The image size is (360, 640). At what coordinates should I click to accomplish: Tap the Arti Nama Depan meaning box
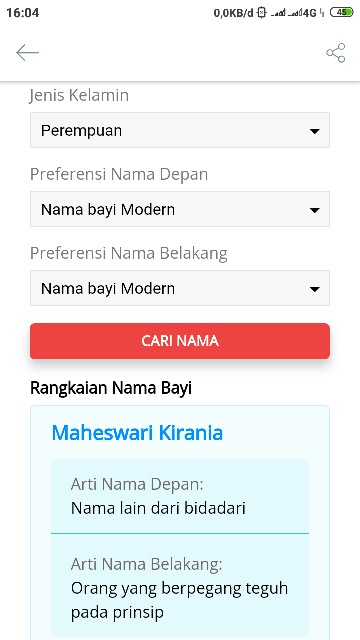(x=180, y=496)
